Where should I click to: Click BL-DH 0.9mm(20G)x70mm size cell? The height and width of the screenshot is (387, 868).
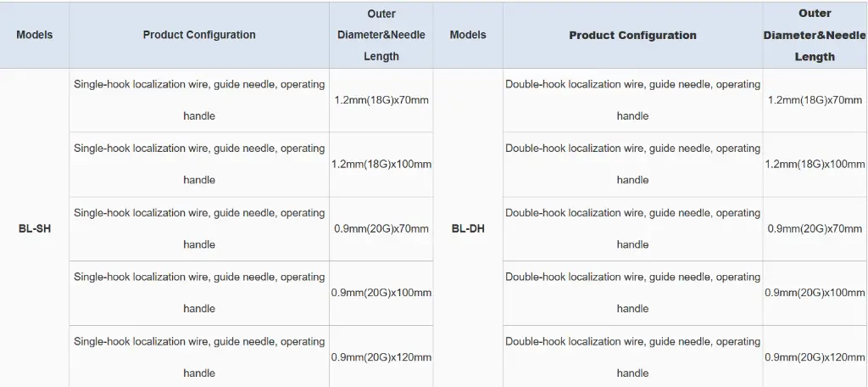pyautogui.click(x=815, y=229)
